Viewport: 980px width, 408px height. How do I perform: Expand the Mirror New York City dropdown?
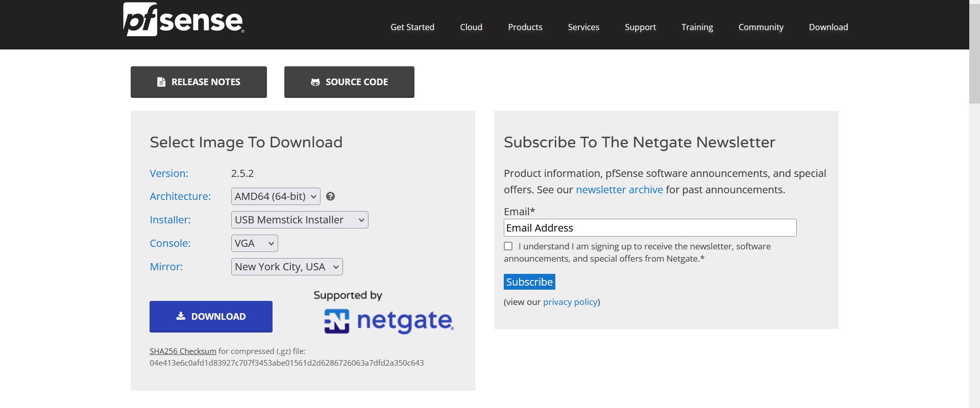[287, 267]
